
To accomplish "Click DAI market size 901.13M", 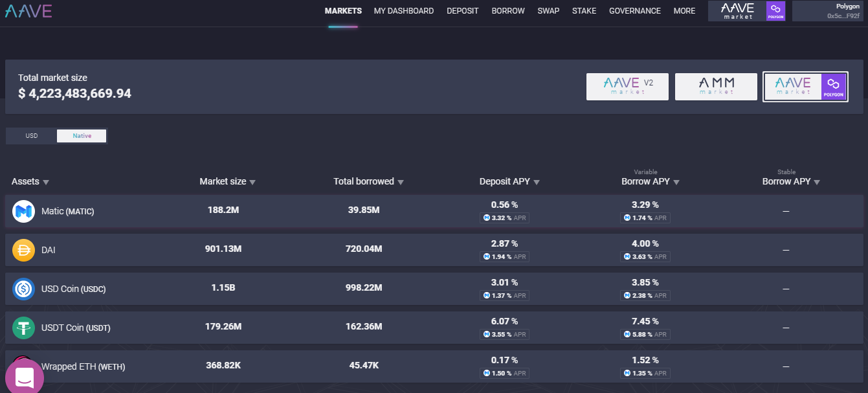I will coord(223,249).
